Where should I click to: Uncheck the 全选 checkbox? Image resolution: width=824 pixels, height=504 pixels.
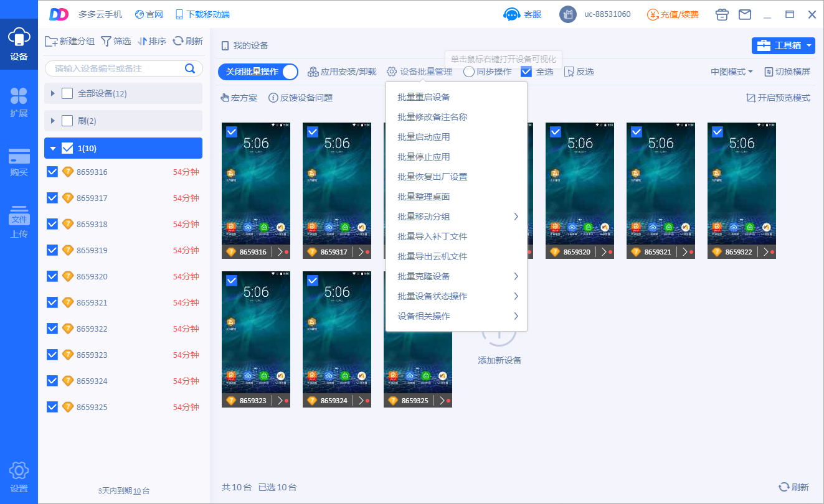(x=526, y=72)
